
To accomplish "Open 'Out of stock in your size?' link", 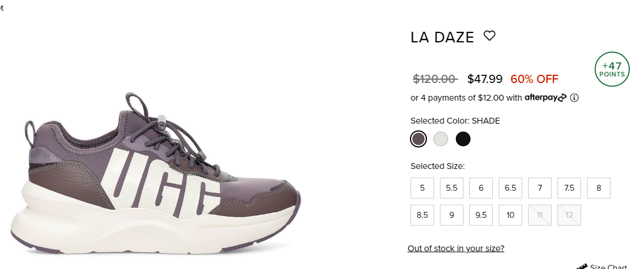I will tap(456, 248).
